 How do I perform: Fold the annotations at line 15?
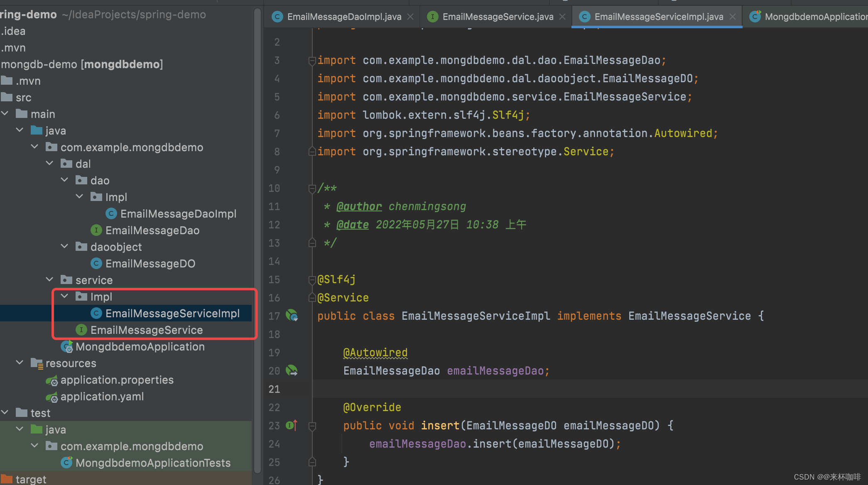pos(312,280)
